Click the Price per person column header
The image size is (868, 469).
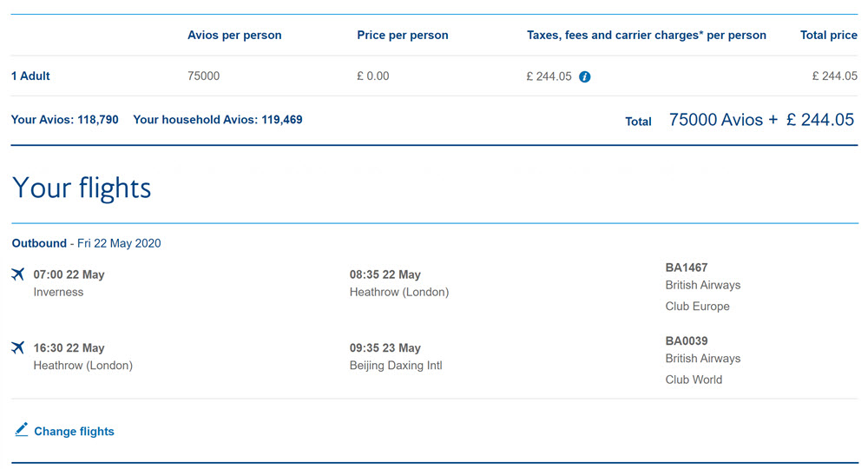403,35
